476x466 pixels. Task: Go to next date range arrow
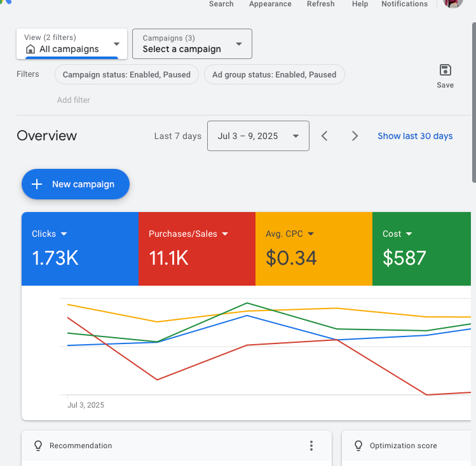click(355, 136)
